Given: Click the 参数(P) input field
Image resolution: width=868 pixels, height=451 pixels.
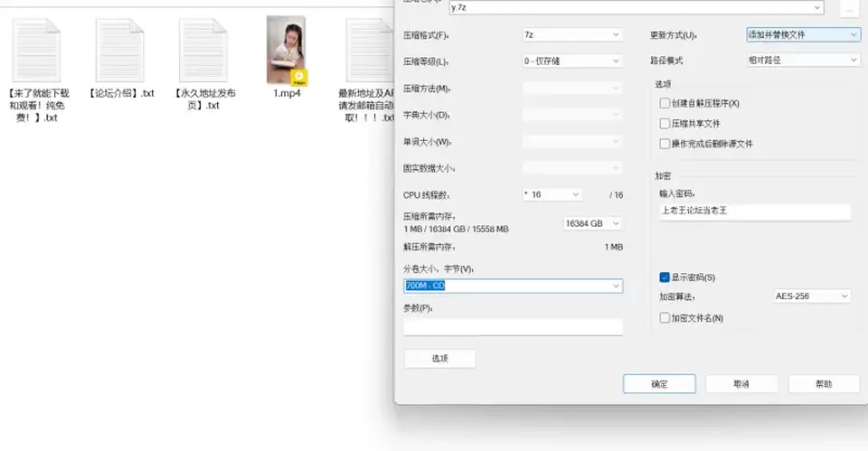Looking at the screenshot, I should pyautogui.click(x=514, y=327).
